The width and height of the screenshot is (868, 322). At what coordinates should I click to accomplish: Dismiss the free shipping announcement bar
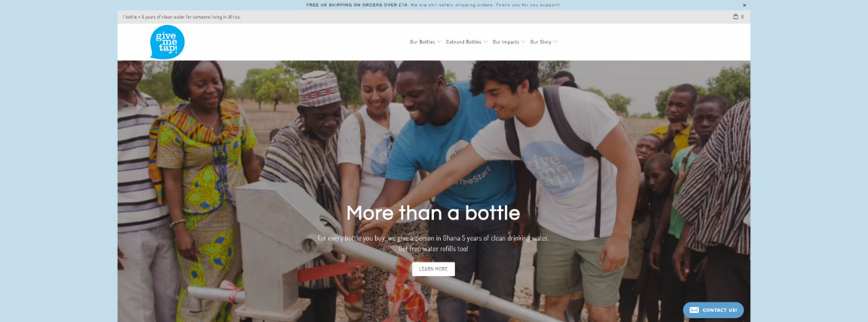coord(744,5)
